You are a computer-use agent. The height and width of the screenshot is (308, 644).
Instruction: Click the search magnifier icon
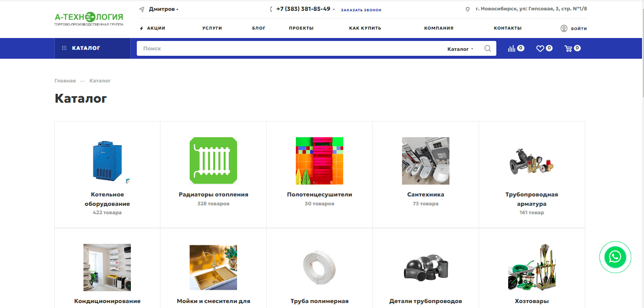[x=488, y=48]
